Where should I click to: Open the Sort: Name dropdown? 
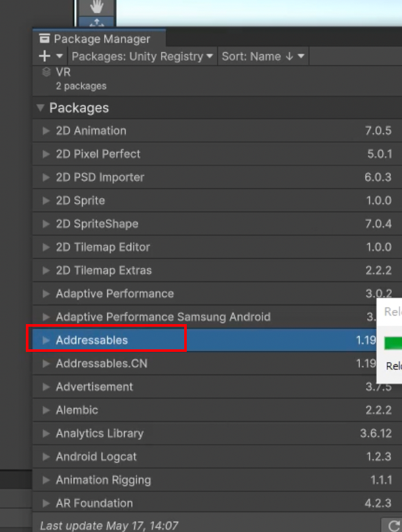point(263,56)
